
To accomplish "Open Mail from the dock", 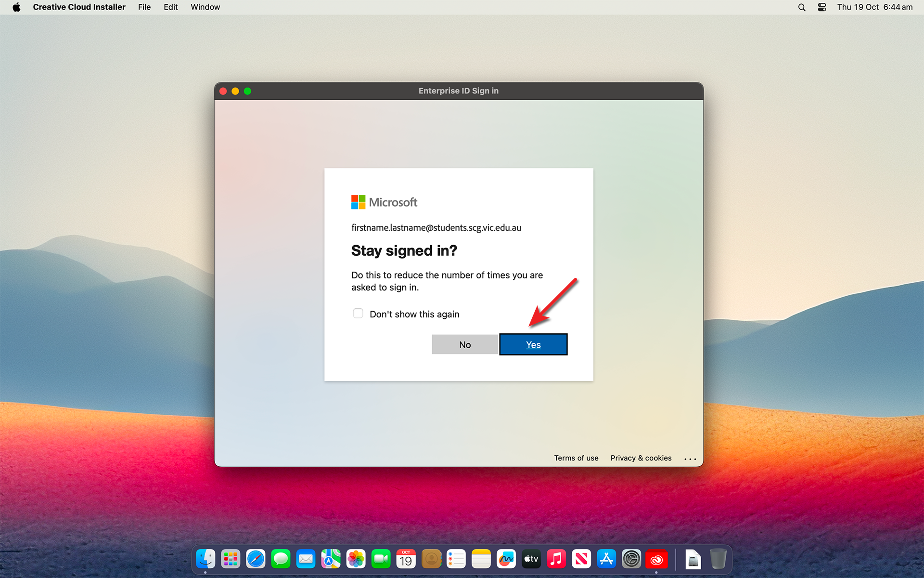I will [306, 559].
